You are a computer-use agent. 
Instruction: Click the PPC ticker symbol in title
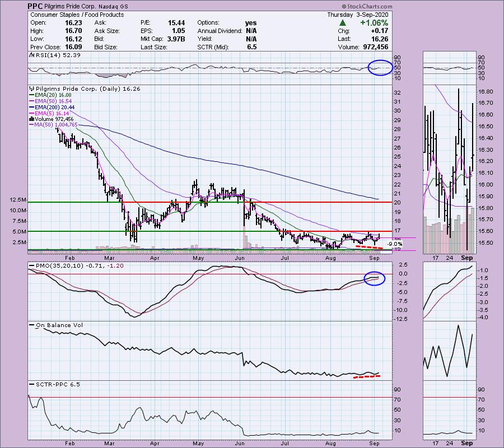(x=34, y=6)
